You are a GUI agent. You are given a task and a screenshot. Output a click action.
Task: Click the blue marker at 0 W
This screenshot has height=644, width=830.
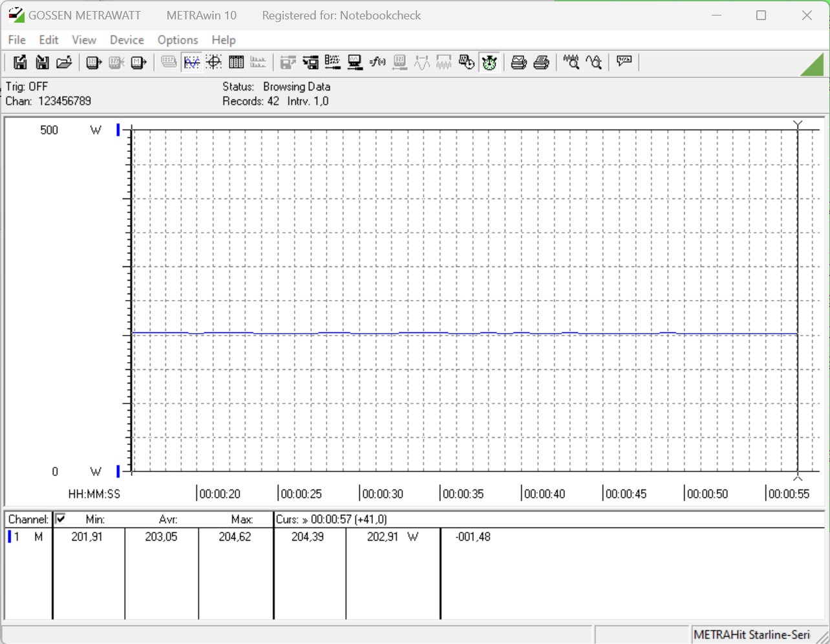pyautogui.click(x=118, y=471)
